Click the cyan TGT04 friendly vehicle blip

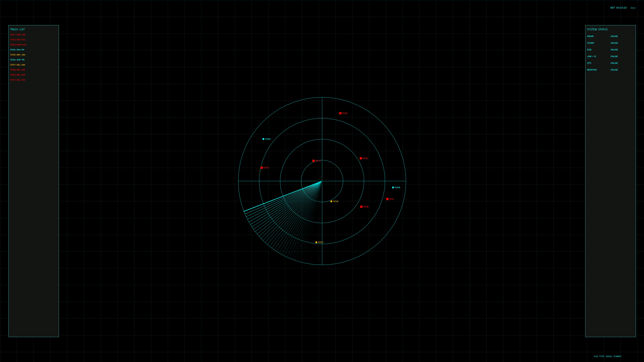click(x=263, y=139)
